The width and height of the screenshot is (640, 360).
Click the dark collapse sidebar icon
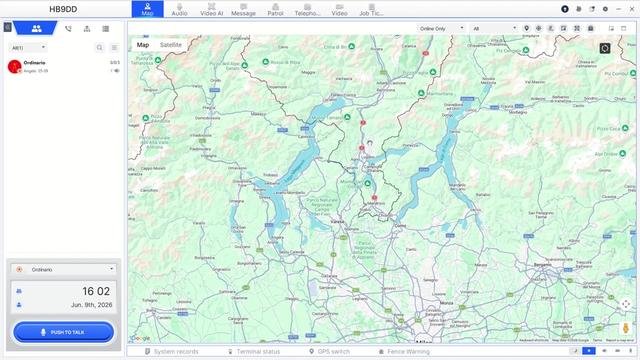pyautogui.click(x=7, y=27)
